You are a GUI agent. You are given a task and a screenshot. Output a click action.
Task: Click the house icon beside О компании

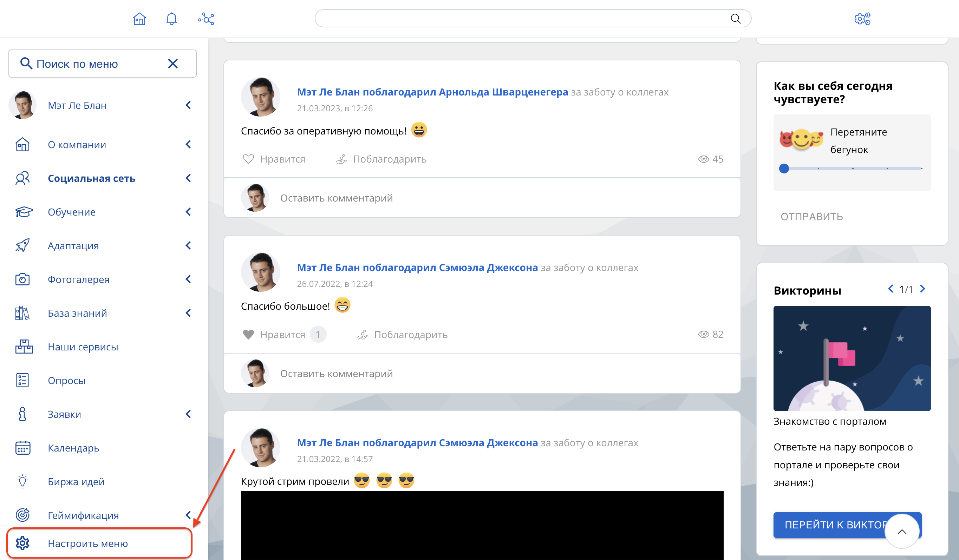(22, 145)
